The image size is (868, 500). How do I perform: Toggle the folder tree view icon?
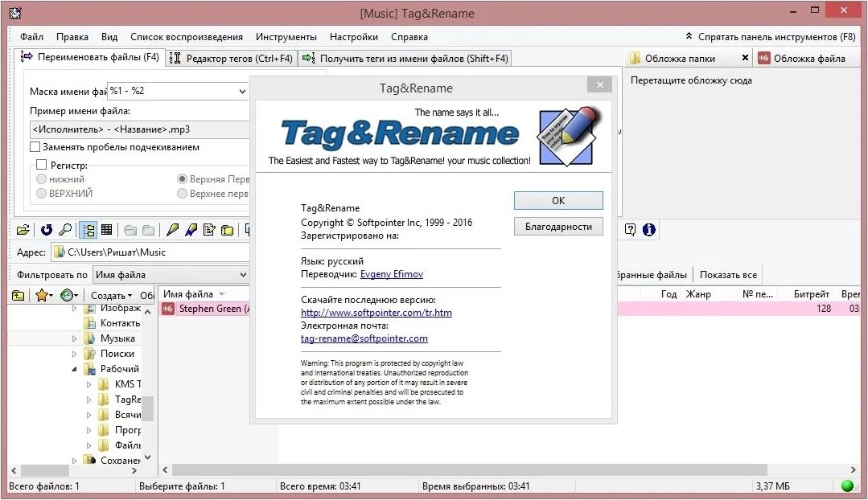click(88, 230)
